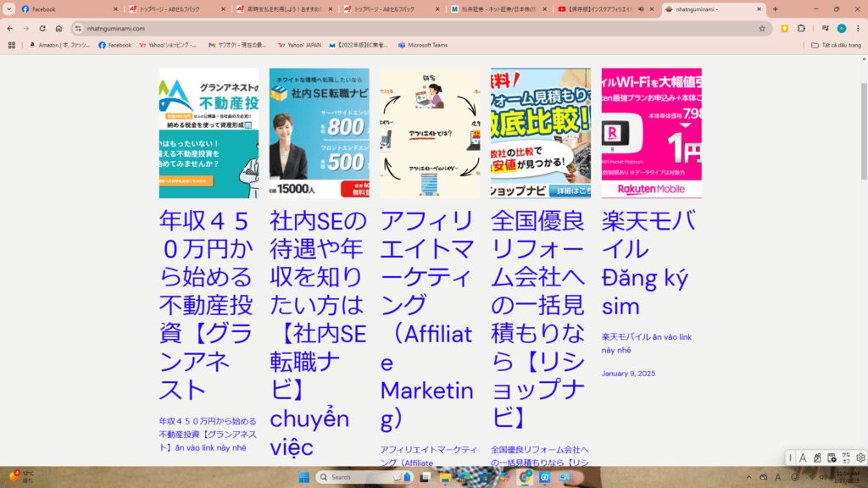Open the リフォーム見積もり 徹底比較 thumbnail
The image size is (868, 488).
[541, 133]
